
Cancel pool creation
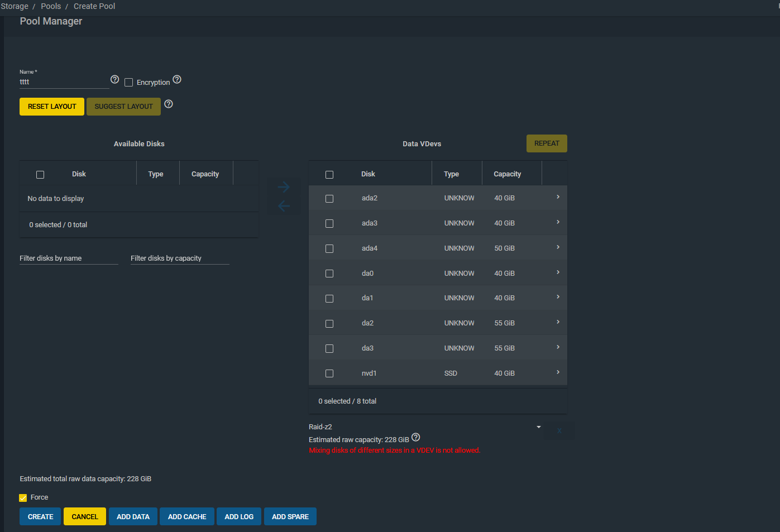(85, 516)
